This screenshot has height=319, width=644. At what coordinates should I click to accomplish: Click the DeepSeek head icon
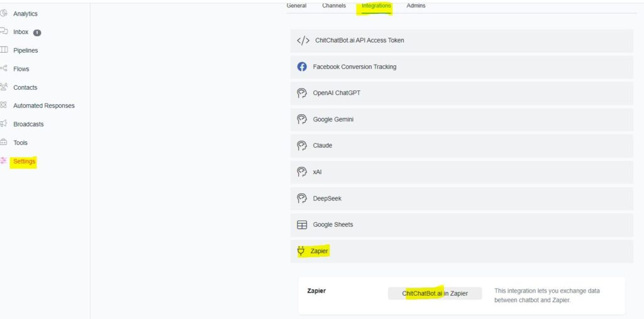coord(302,198)
